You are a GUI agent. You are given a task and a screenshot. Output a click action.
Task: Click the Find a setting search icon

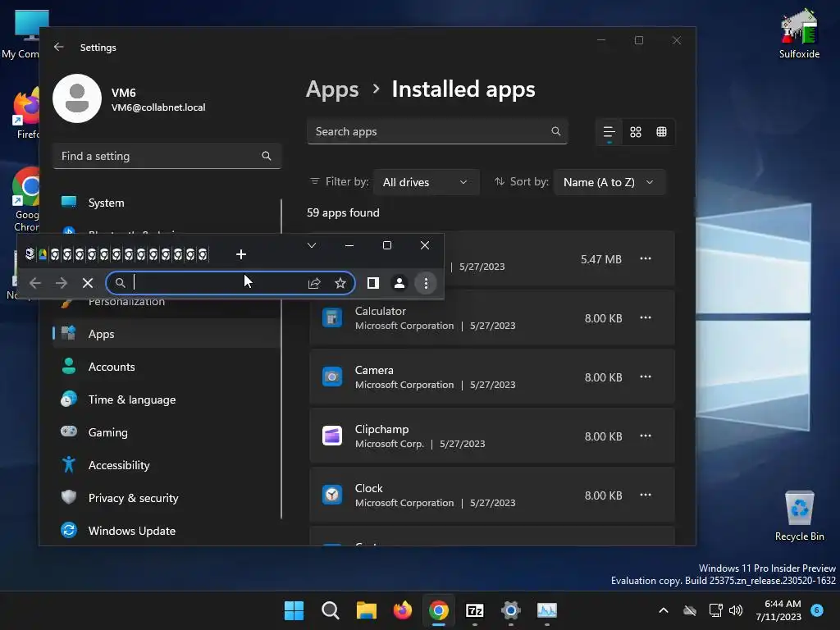tap(267, 156)
